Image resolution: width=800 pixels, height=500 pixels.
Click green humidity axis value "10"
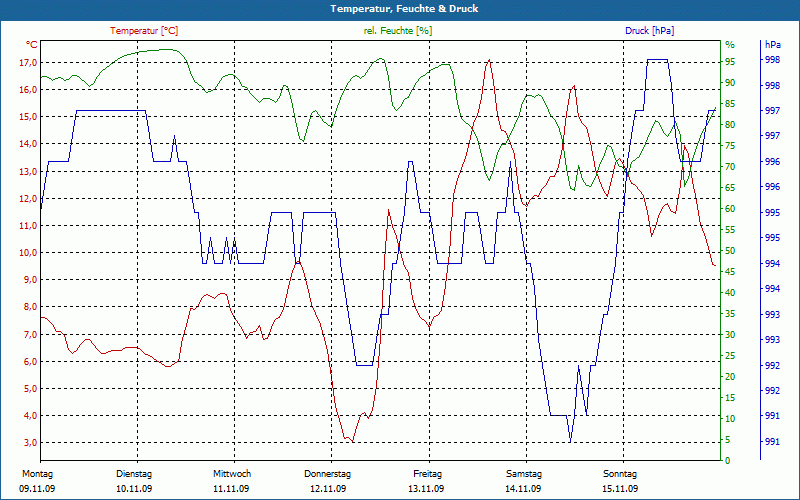click(x=731, y=418)
